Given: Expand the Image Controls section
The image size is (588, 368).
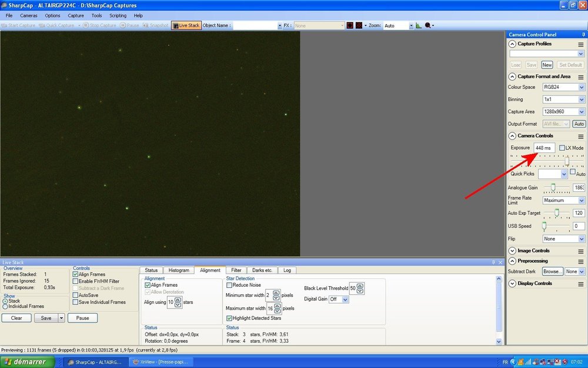Looking at the screenshot, I should [512, 251].
